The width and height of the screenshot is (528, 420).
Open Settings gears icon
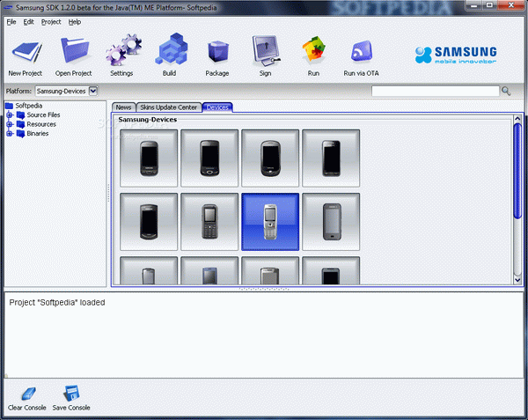click(121, 51)
